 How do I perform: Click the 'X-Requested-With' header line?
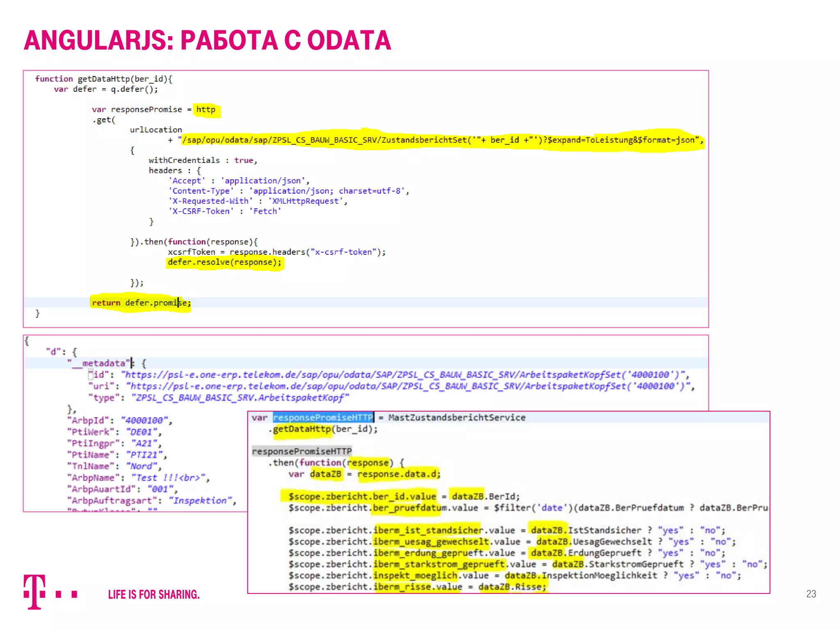tap(258, 201)
